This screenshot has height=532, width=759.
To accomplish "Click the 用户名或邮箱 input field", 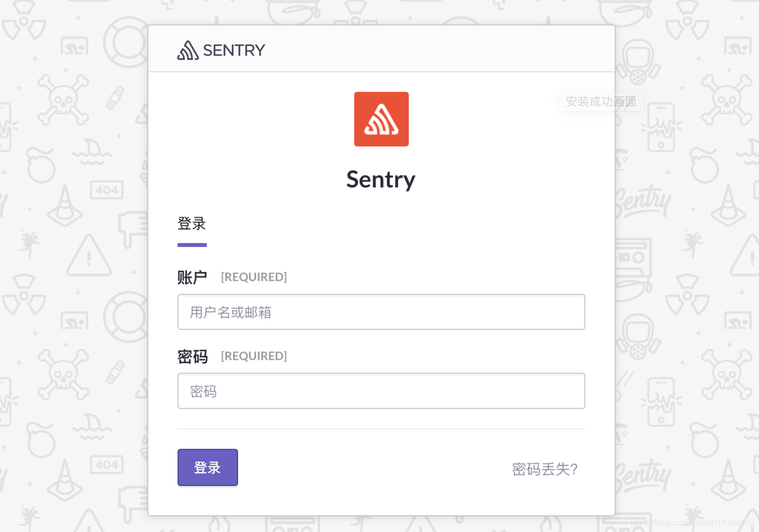I will 381,311.
